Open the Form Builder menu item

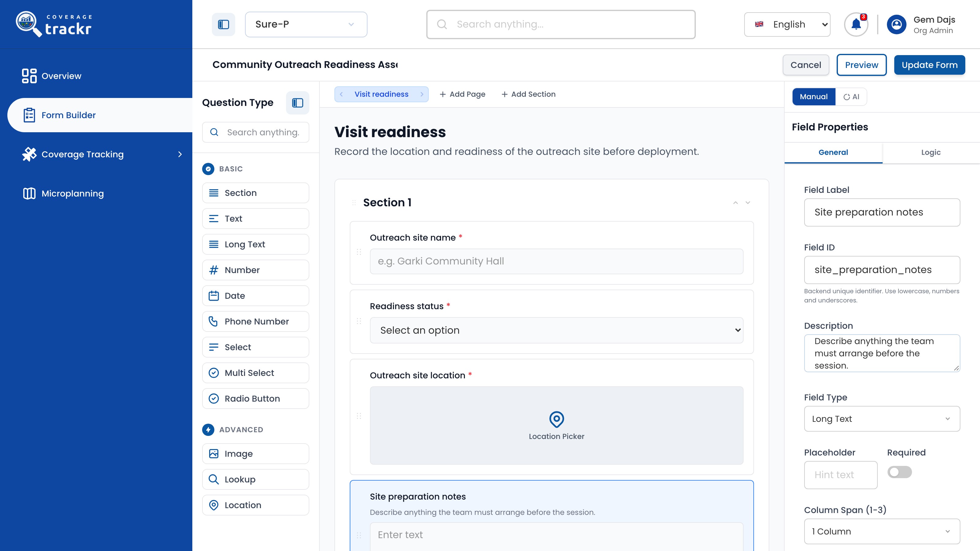100,115
